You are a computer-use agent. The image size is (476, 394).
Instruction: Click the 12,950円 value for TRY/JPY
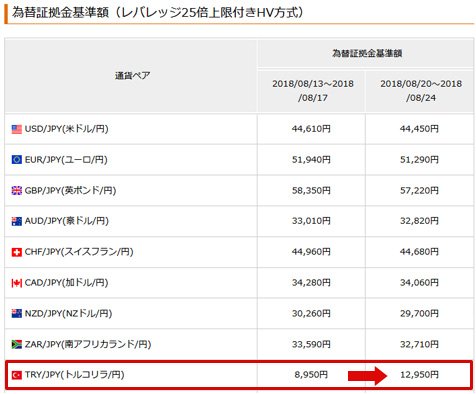click(419, 375)
